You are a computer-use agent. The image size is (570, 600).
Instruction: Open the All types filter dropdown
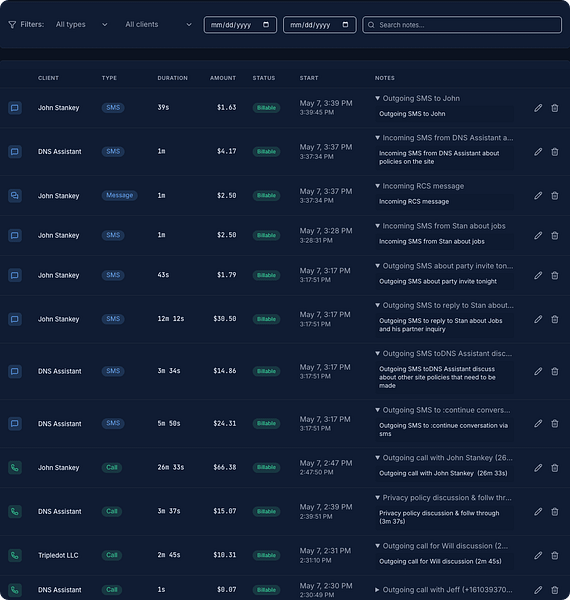[81, 24]
